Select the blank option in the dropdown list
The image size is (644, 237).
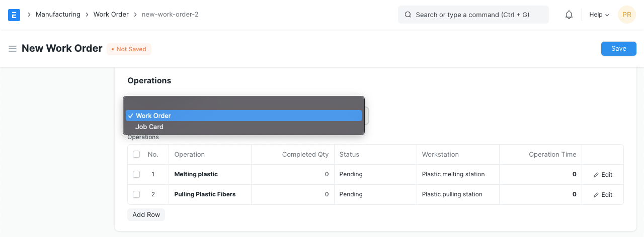pyautogui.click(x=244, y=104)
